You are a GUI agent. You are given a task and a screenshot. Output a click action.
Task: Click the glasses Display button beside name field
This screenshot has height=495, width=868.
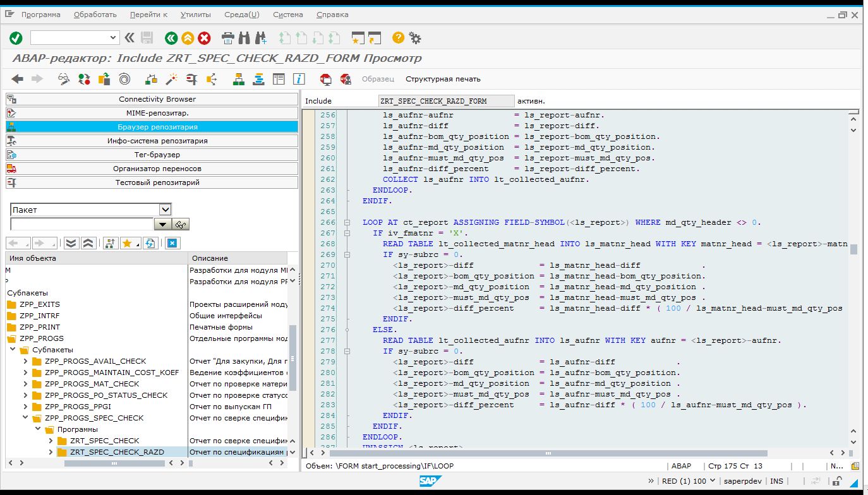181,224
